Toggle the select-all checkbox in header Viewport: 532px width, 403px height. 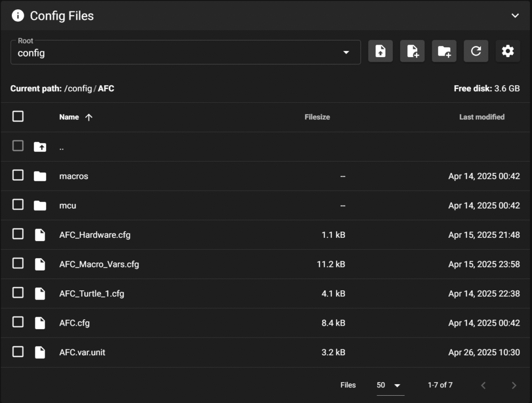[18, 116]
